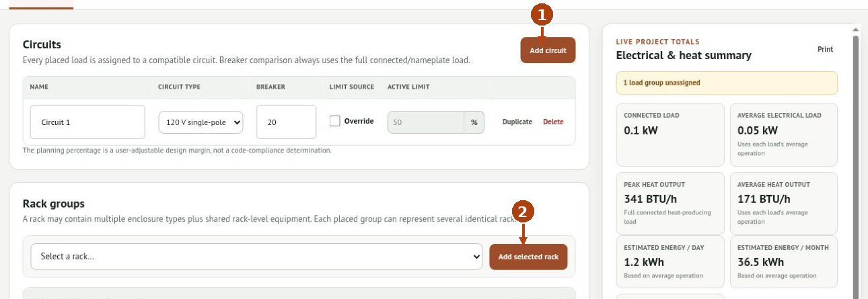Select the Peak Heat Output card
868x299 pixels.
click(x=670, y=202)
